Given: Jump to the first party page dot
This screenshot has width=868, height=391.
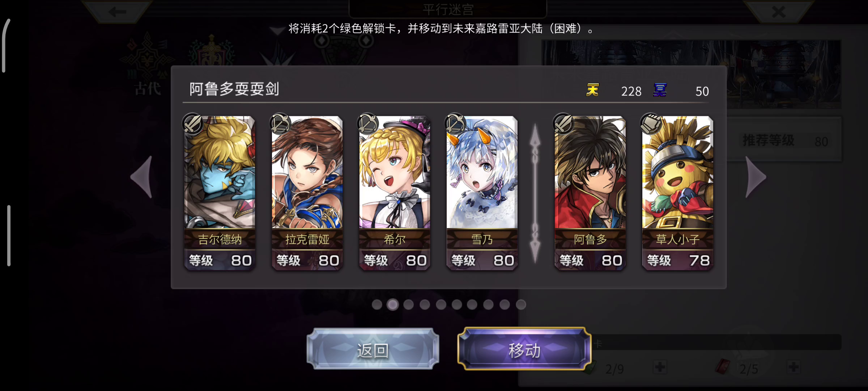Looking at the screenshot, I should 377,305.
